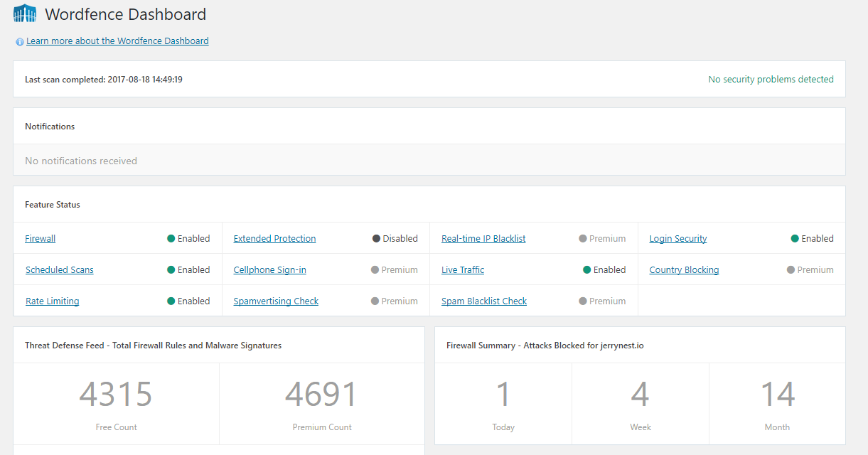Click the Free Count label
Image resolution: width=868 pixels, height=455 pixels.
pyautogui.click(x=117, y=427)
